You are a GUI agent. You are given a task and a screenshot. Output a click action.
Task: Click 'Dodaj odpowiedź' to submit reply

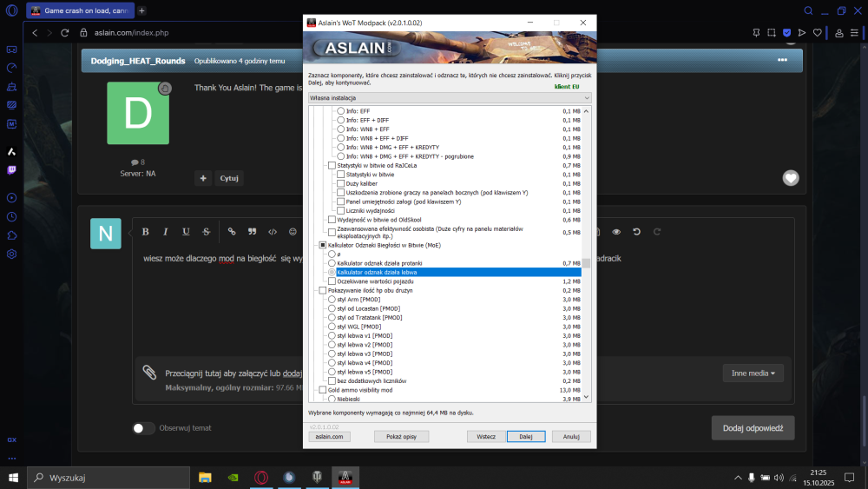pyautogui.click(x=753, y=428)
